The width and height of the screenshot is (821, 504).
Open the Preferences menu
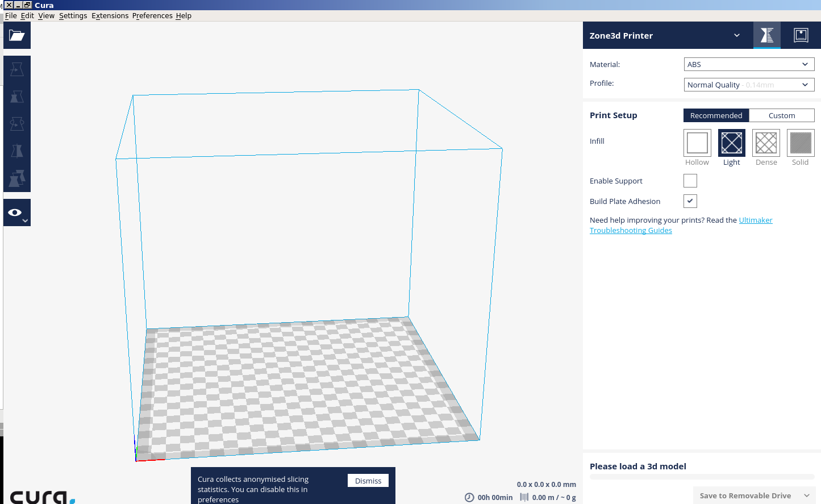pyautogui.click(x=152, y=16)
